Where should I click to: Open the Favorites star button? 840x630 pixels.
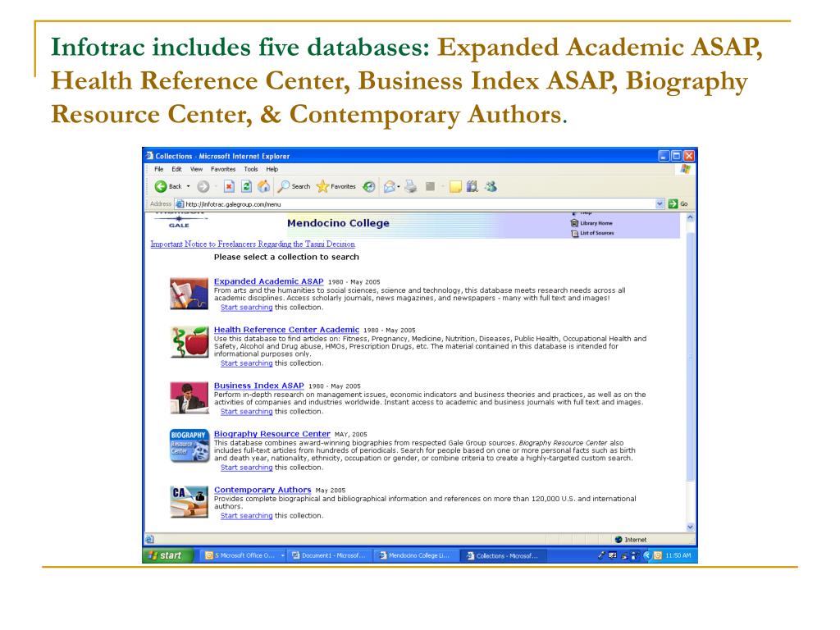point(336,186)
